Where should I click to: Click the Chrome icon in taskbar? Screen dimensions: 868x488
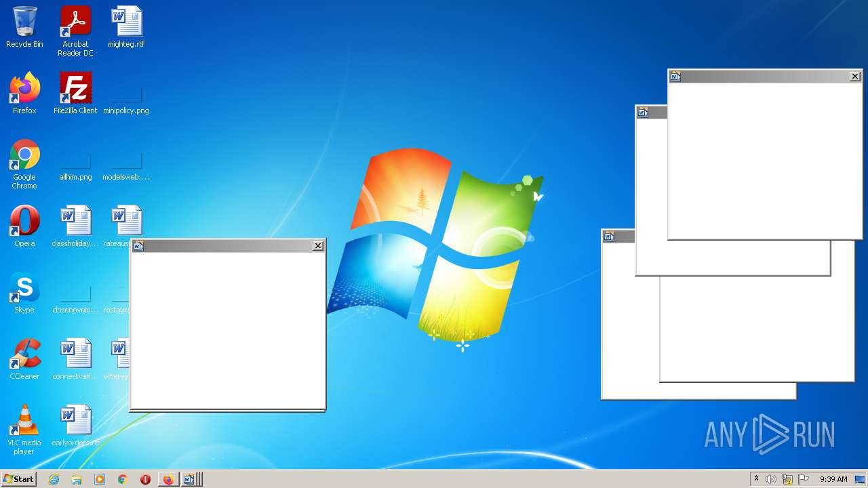click(x=123, y=479)
